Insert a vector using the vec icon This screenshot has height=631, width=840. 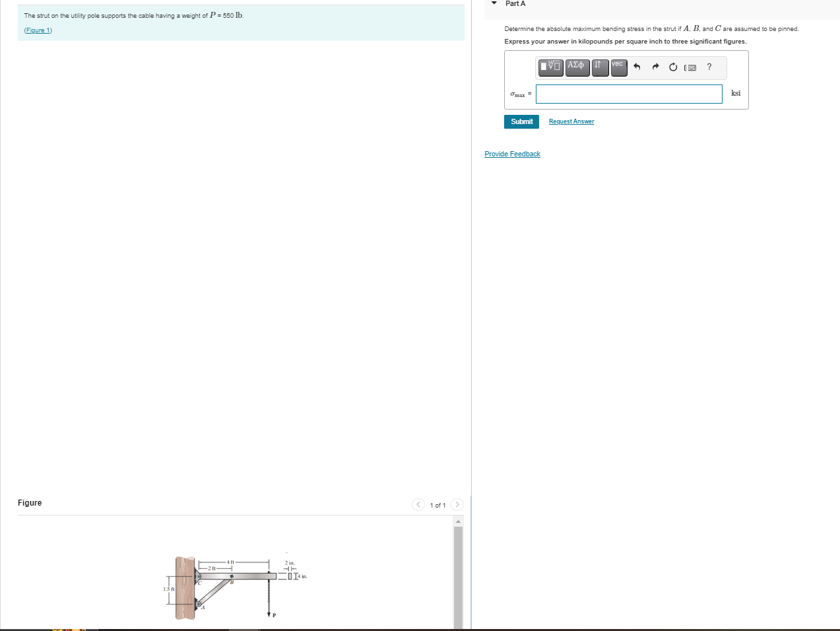point(618,67)
